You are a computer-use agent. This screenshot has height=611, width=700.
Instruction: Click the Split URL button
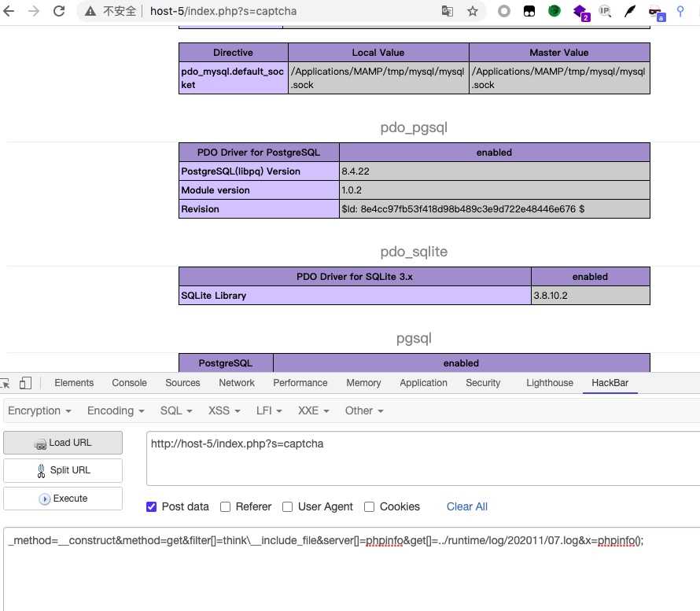click(63, 470)
